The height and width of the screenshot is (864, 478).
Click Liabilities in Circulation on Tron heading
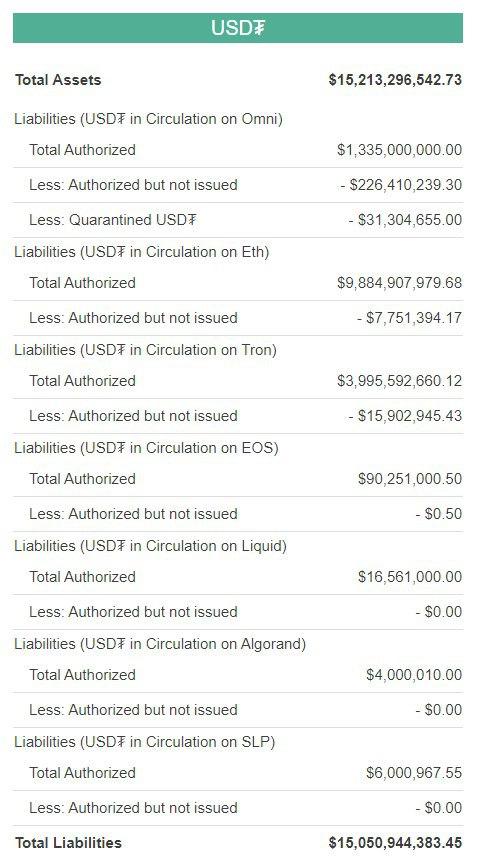coord(146,350)
